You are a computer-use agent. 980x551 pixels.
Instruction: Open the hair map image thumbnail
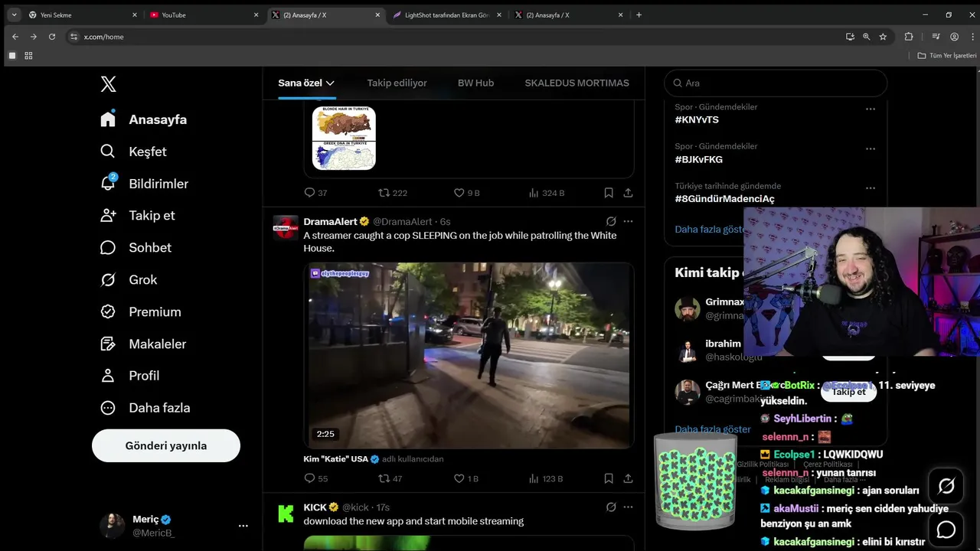344,138
